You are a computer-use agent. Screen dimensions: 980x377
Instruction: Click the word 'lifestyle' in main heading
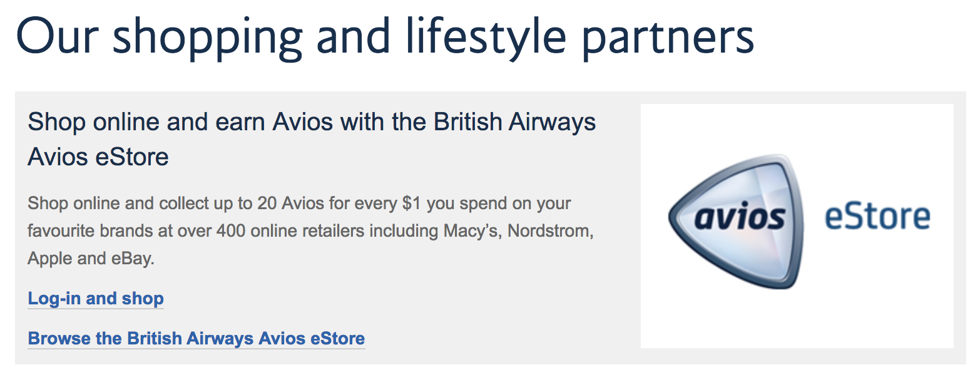click(486, 37)
